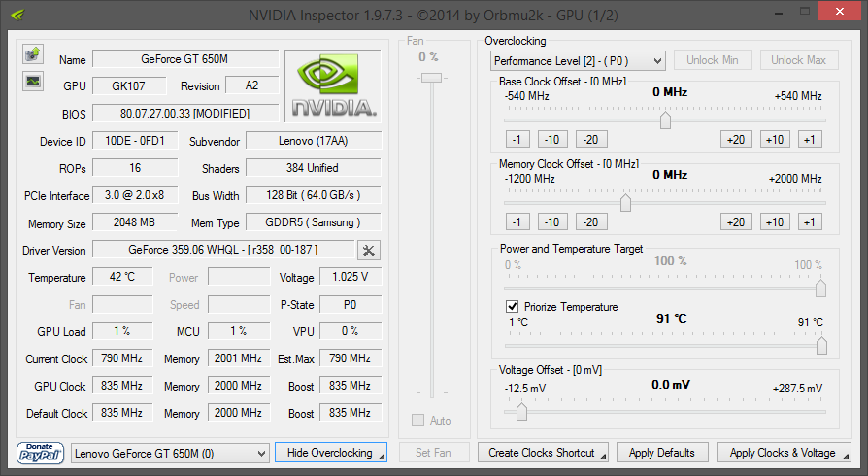Click the Current Clock value 790 MHz
Viewport: 868px width, 476px height.
click(122, 357)
